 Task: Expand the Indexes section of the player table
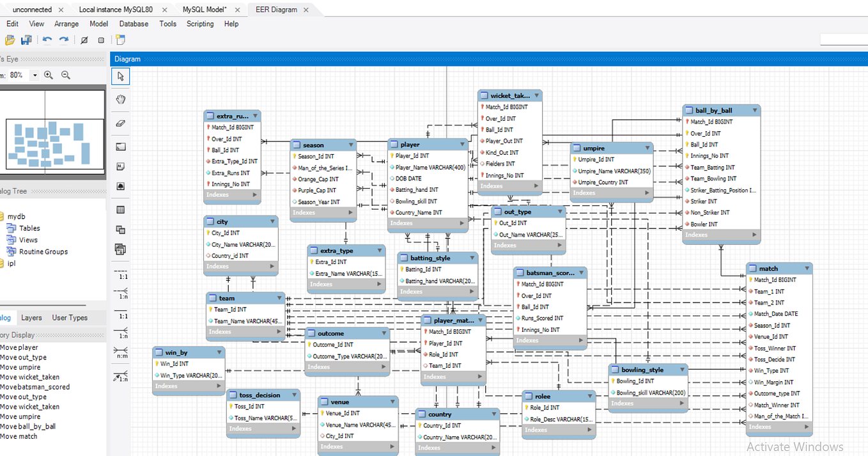(x=463, y=223)
